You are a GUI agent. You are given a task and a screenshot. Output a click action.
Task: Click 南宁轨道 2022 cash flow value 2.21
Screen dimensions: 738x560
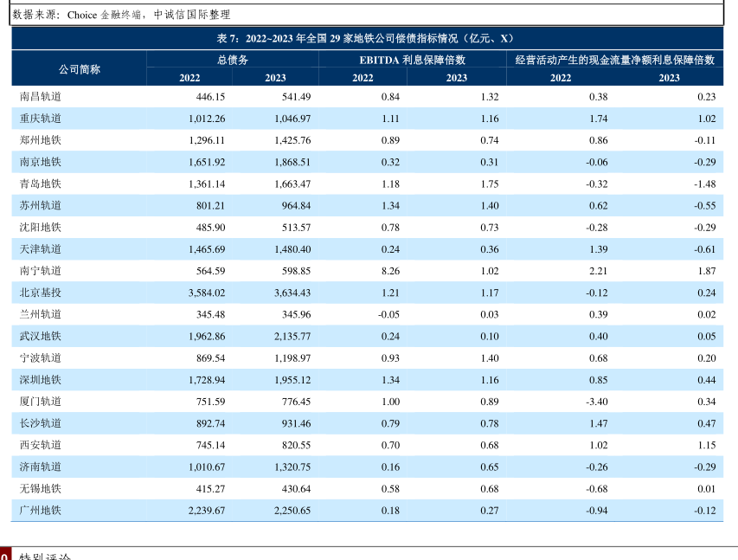click(x=598, y=271)
